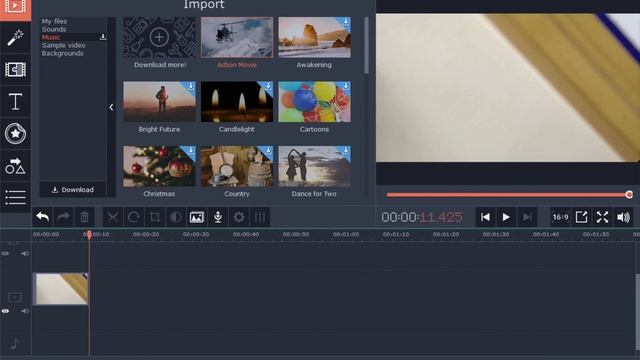This screenshot has height=360, width=640.
Task: Select Music category
Action: point(51,37)
